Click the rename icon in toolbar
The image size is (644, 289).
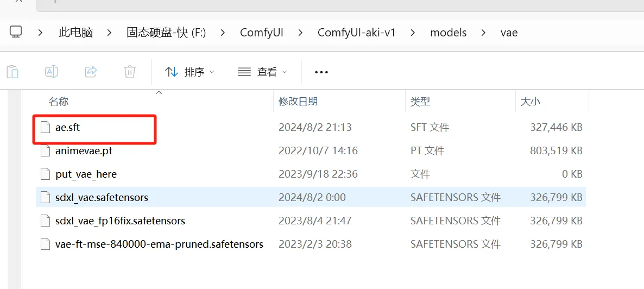point(52,72)
